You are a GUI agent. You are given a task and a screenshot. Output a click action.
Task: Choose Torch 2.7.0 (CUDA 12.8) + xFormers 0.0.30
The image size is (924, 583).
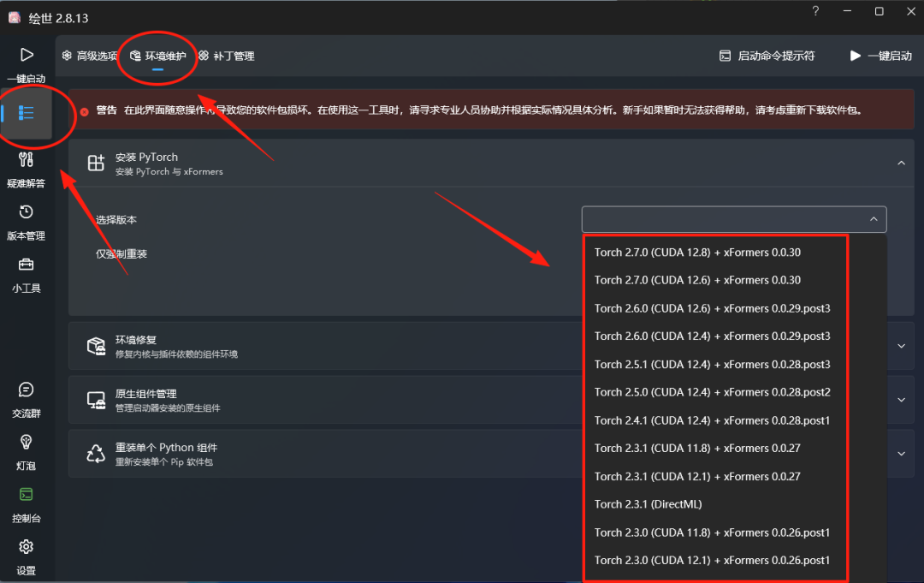click(x=697, y=253)
